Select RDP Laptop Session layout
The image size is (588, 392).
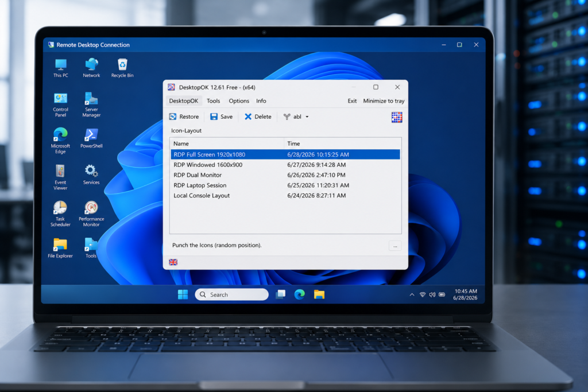point(285,185)
